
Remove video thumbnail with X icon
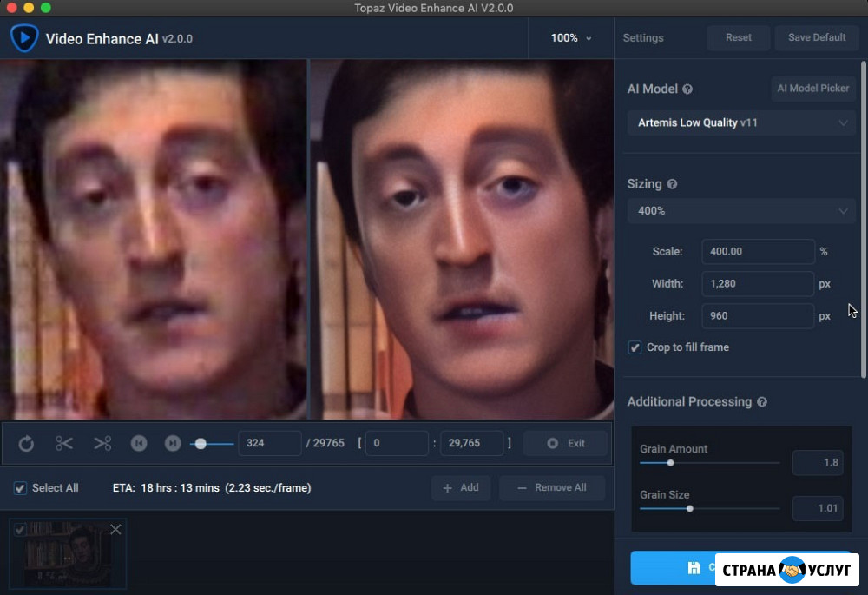tap(115, 529)
